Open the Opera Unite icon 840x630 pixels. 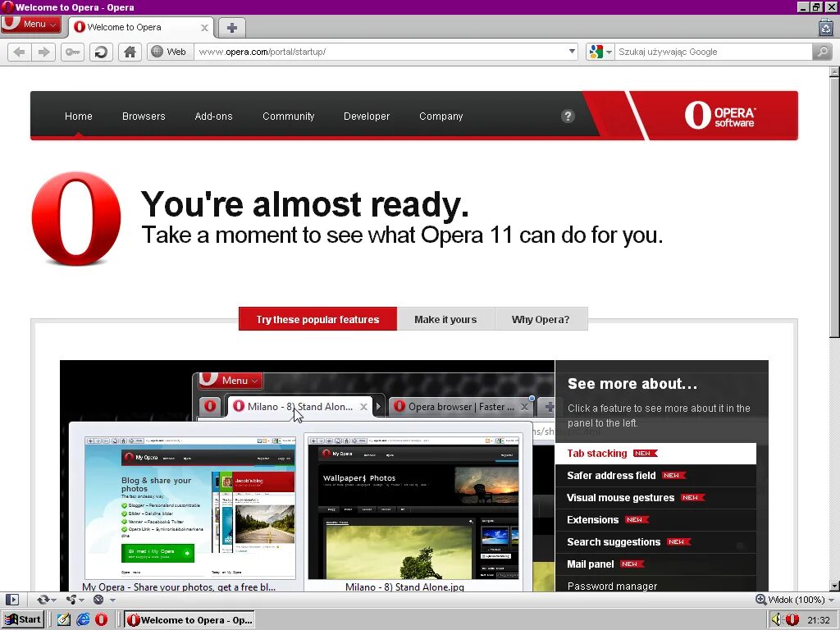[71, 600]
